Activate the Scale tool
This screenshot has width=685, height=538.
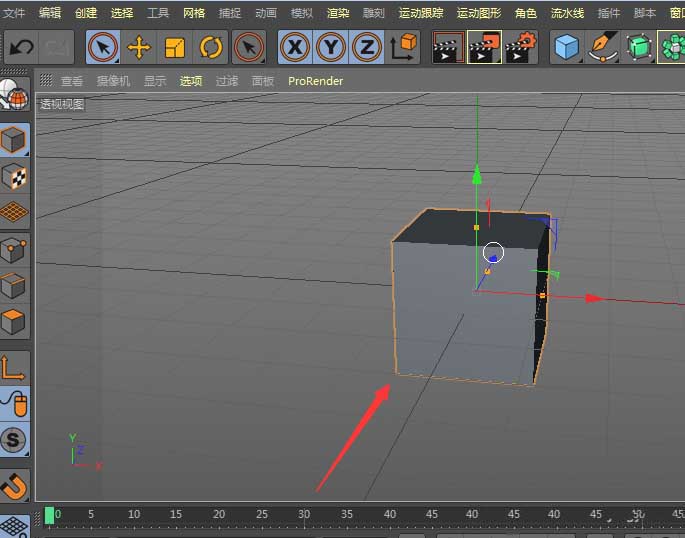click(175, 47)
